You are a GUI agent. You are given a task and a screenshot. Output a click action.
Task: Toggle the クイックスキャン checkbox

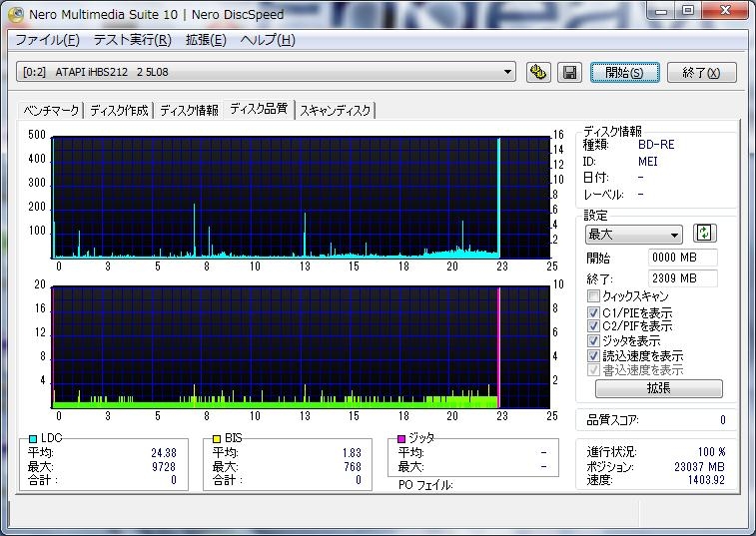[593, 295]
